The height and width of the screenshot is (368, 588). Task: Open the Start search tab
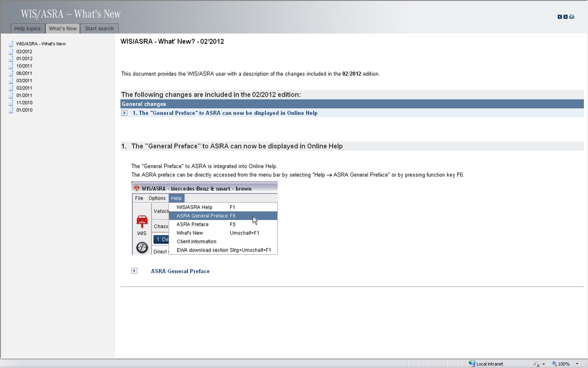[x=99, y=29]
